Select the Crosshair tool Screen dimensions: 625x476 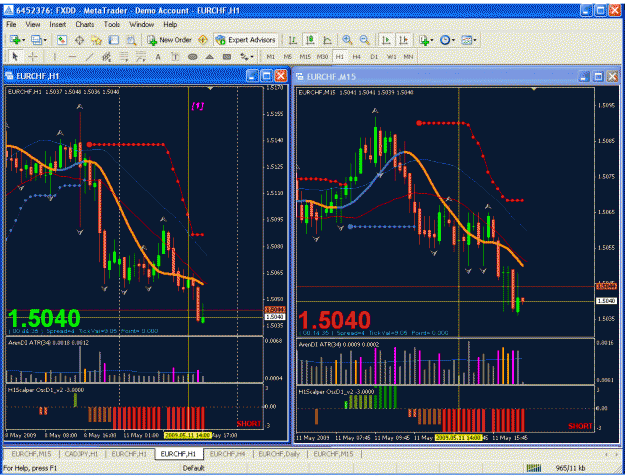33,57
